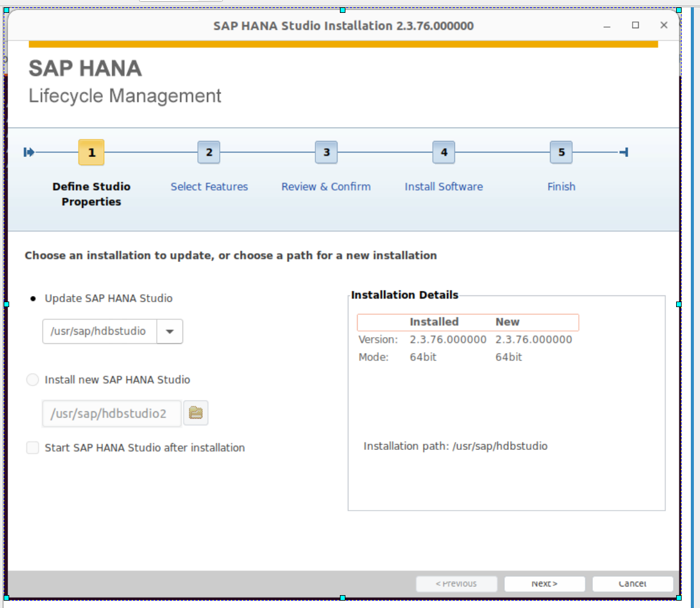Click installed version 2.3.76.000000 value

point(448,340)
